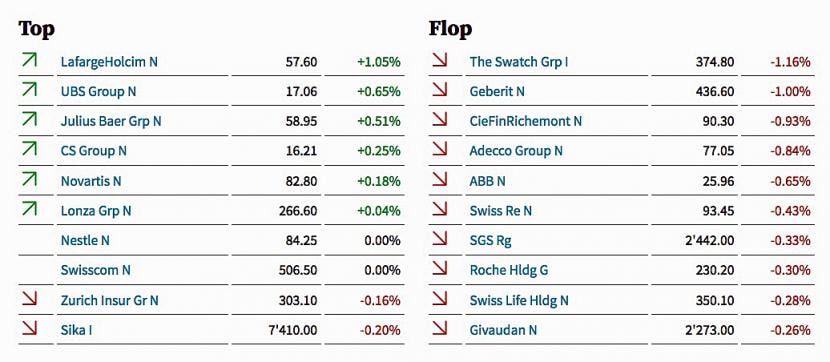Screen dimensions: 830x362
Task: Click the green arrow beside Novartis N
Action: pyautogui.click(x=30, y=179)
